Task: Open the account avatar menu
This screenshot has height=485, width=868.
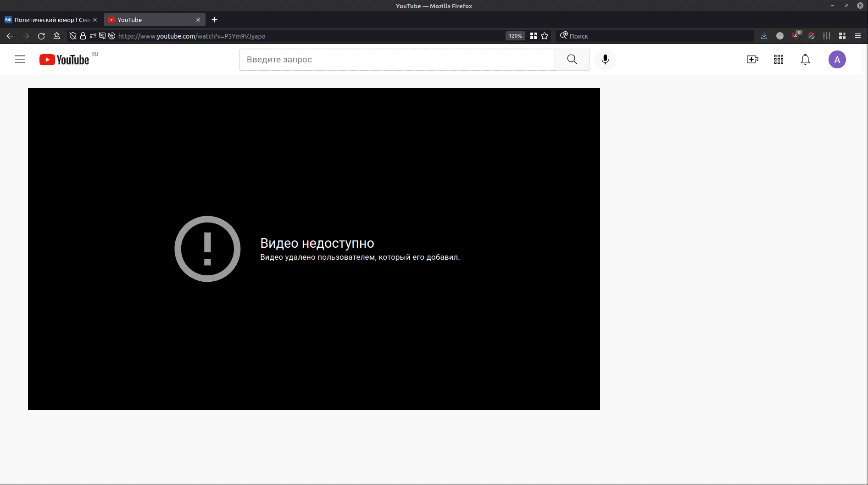Action: pyautogui.click(x=837, y=60)
